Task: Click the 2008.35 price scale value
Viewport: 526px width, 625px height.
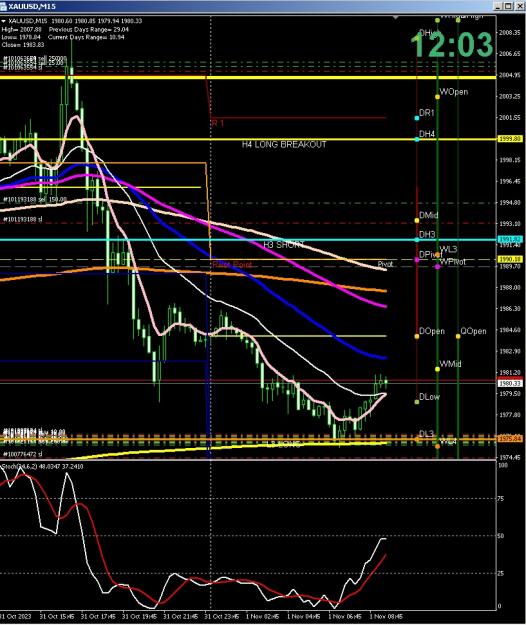Action: click(x=510, y=33)
